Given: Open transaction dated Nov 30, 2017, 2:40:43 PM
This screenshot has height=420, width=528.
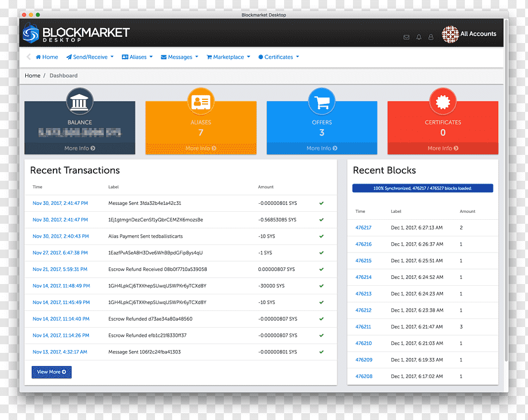Looking at the screenshot, I should 61,236.
